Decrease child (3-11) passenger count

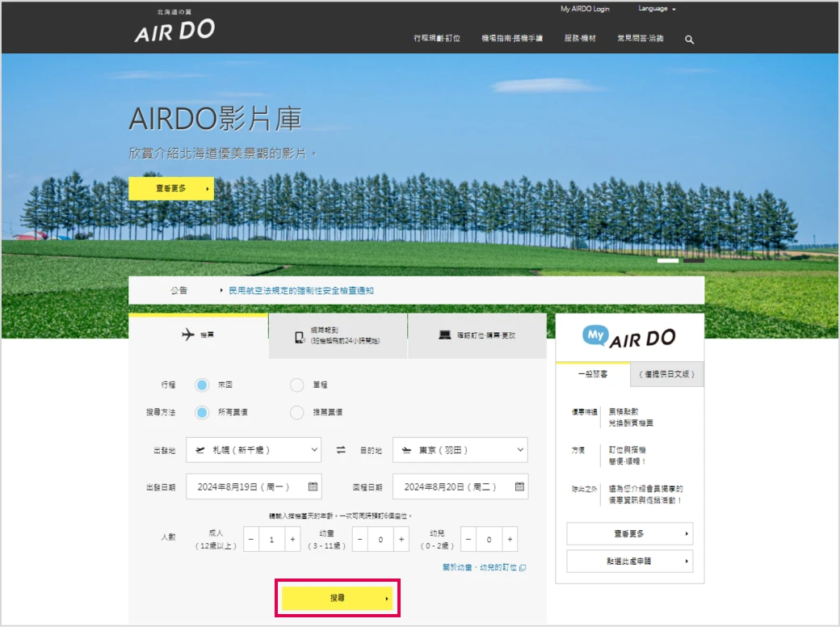(x=360, y=539)
